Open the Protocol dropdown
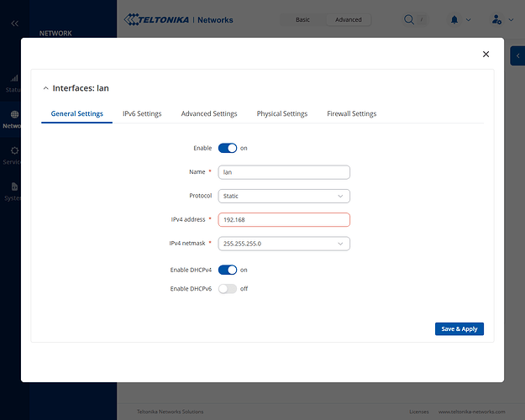The height and width of the screenshot is (420, 525). click(x=284, y=196)
